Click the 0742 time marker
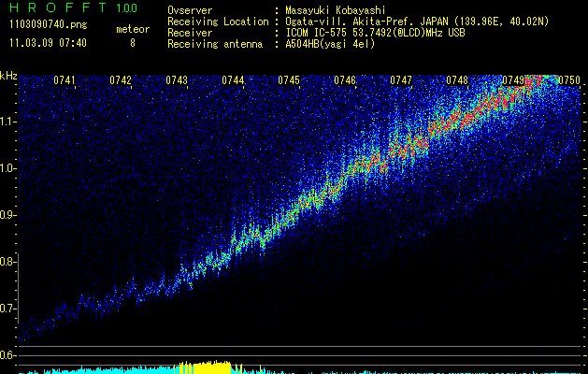 tap(121, 80)
